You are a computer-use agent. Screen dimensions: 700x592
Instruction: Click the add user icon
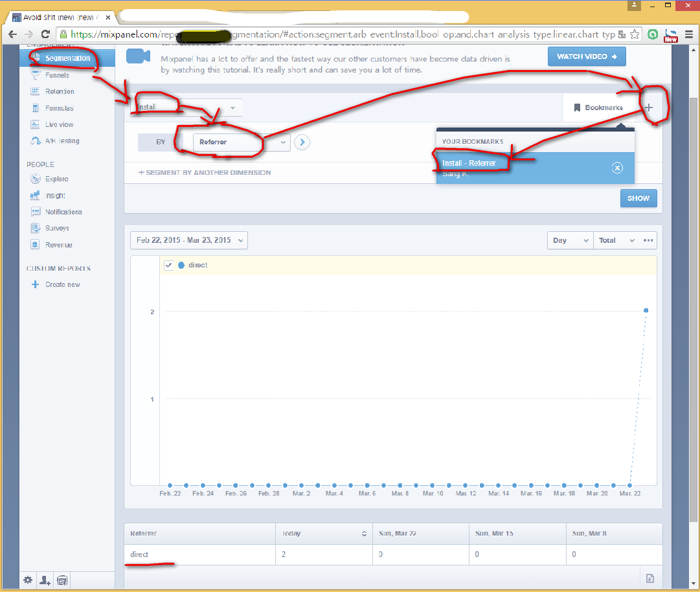pyautogui.click(x=45, y=580)
